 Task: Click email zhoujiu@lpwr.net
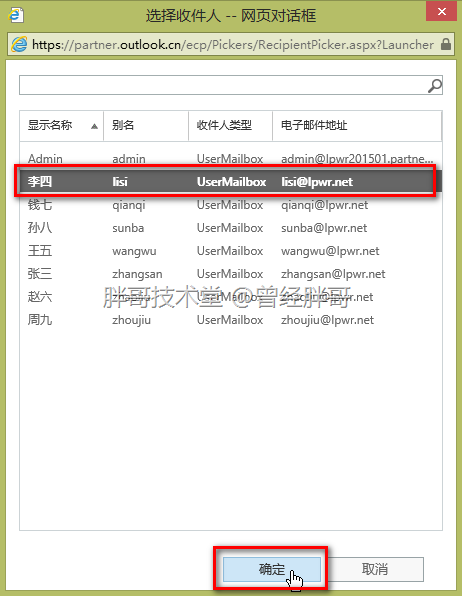click(x=328, y=320)
